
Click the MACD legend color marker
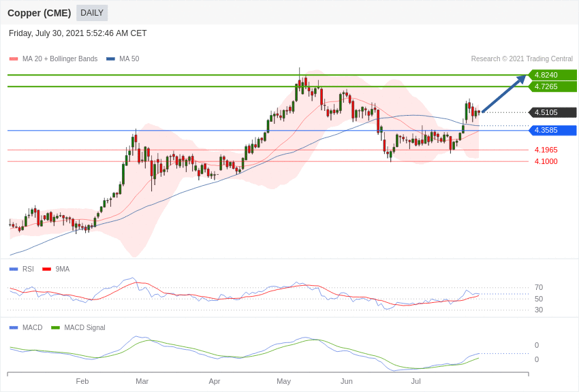pyautogui.click(x=14, y=327)
